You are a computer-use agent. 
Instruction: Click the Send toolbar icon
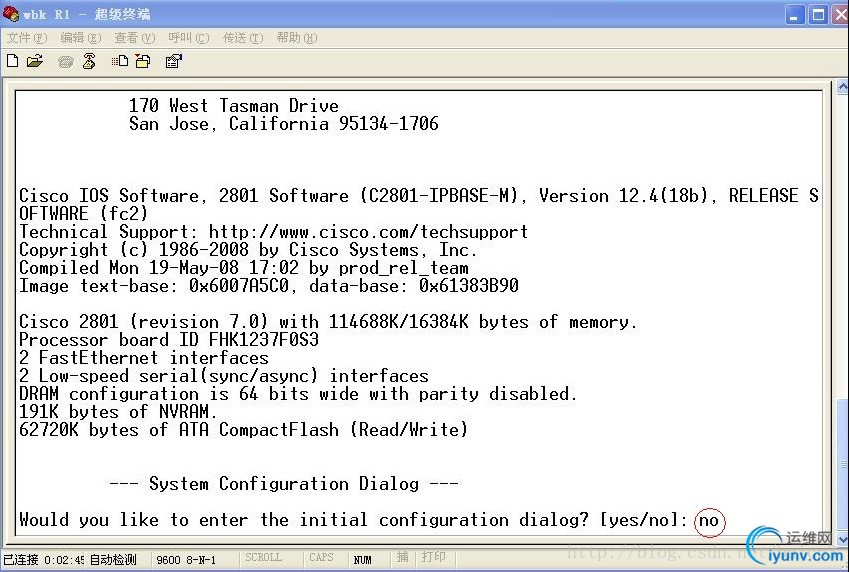(x=120, y=61)
